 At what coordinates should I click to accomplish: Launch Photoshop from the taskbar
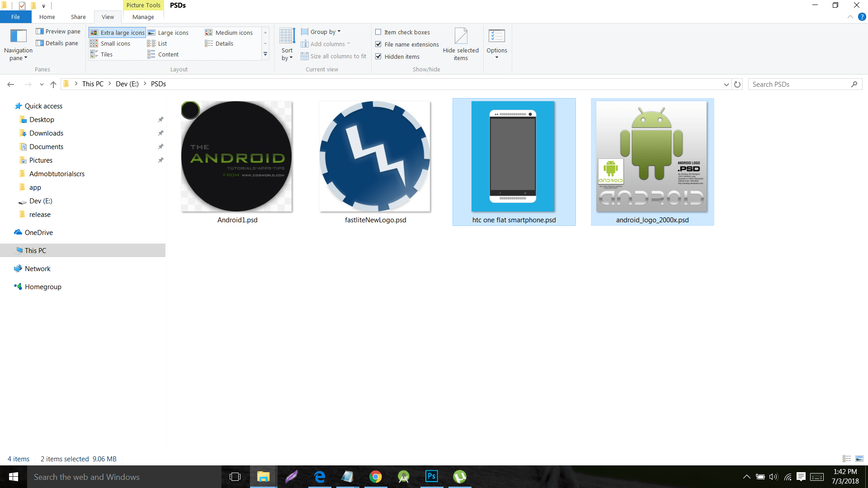click(431, 476)
